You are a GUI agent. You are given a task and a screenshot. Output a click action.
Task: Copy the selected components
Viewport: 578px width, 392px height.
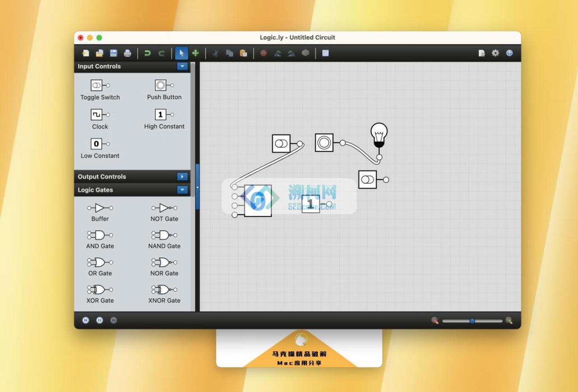229,53
